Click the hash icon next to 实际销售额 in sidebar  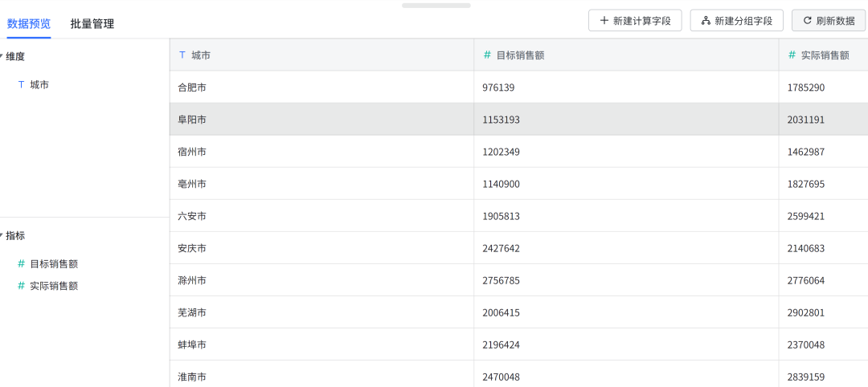click(x=21, y=285)
